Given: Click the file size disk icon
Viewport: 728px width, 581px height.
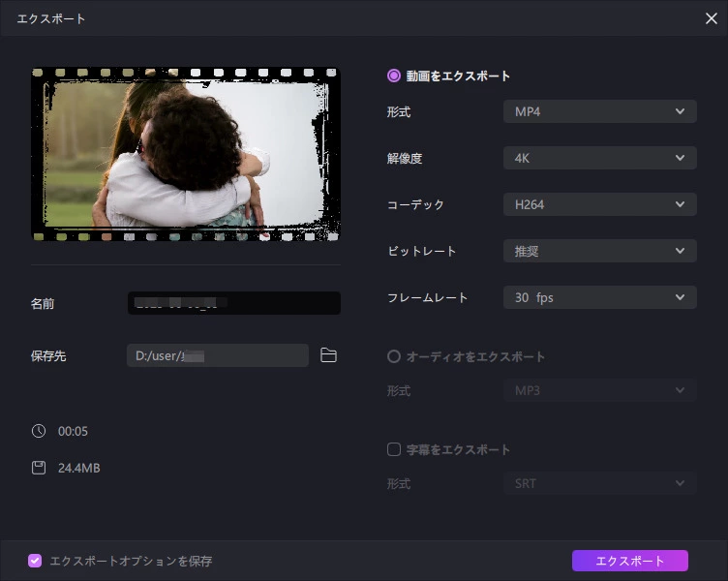Looking at the screenshot, I should [39, 468].
